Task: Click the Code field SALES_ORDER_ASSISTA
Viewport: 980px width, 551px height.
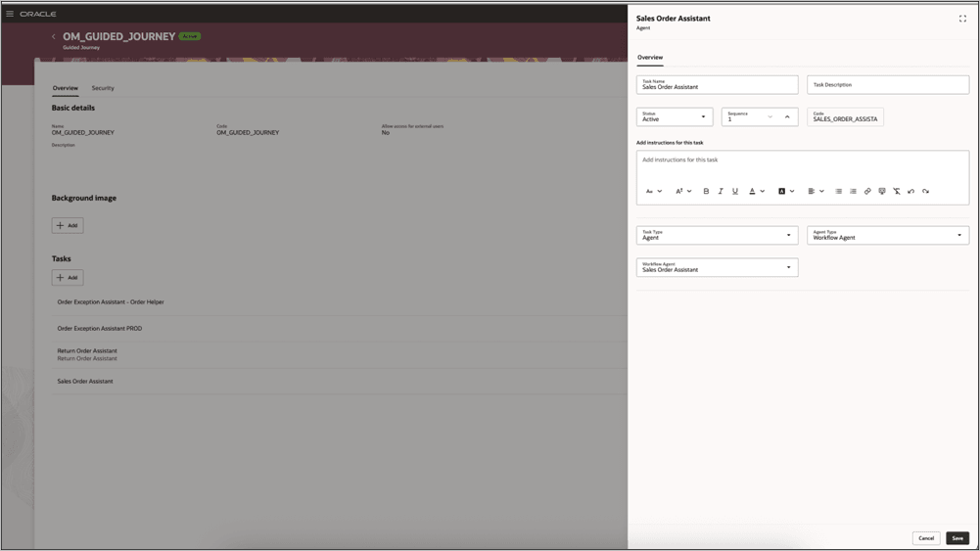Action: pyautogui.click(x=845, y=116)
